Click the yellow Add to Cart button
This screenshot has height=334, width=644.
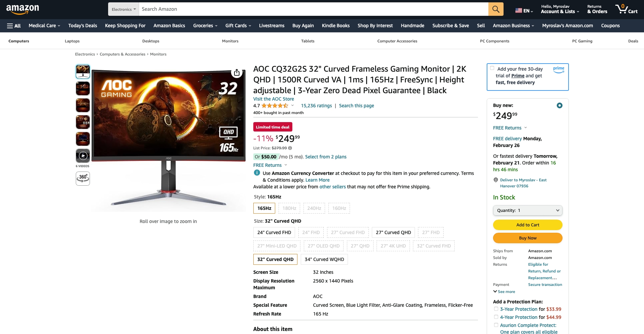pyautogui.click(x=528, y=225)
